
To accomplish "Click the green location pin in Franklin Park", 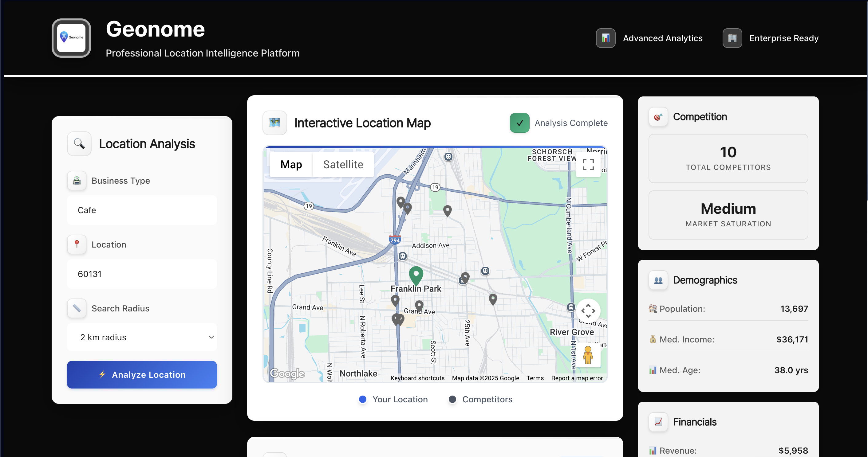I will (416, 275).
